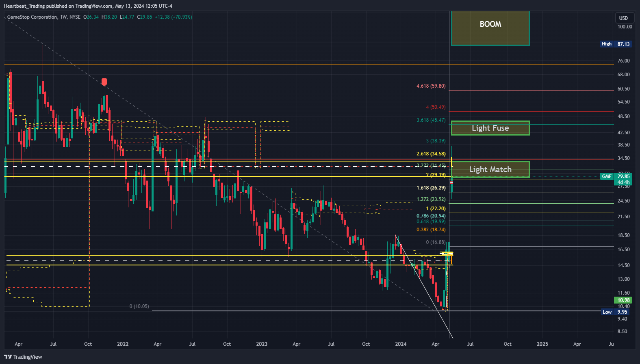Select the Light Match zone box
The width and height of the screenshot is (640, 364).
click(490, 169)
